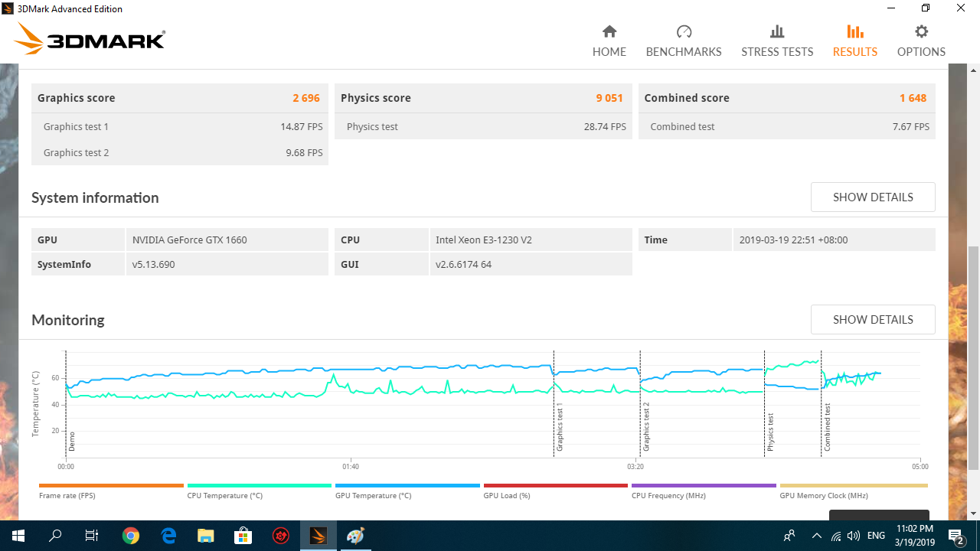
Task: Close the 3DMark window
Action: point(961,8)
